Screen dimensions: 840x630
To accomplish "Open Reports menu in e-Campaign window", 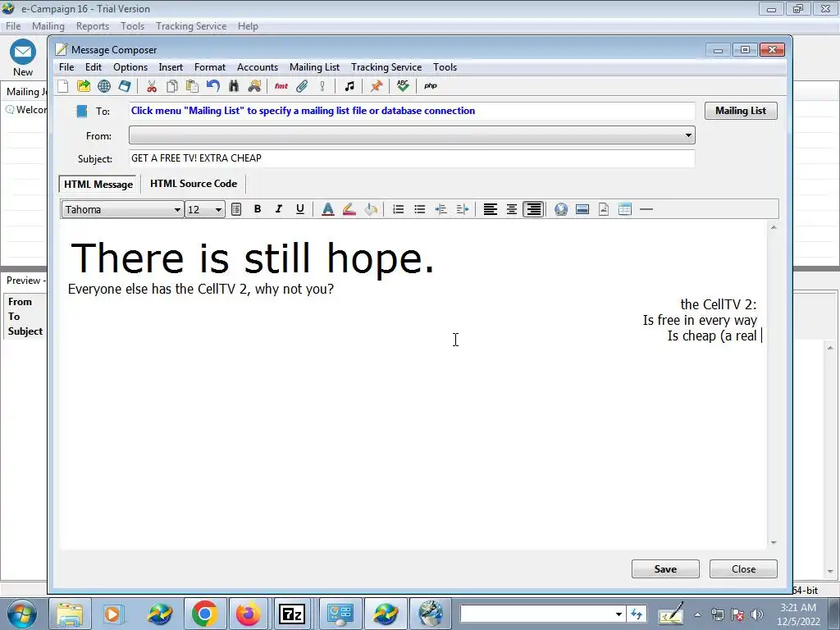I will coord(92,25).
